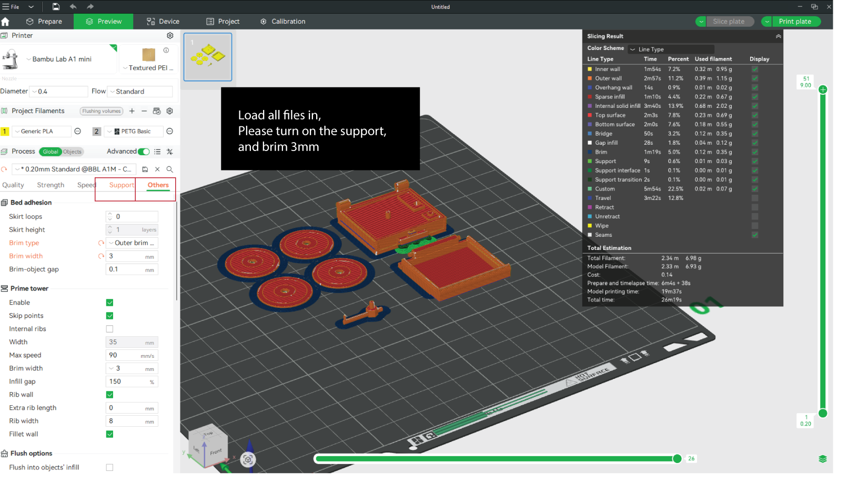The height and width of the screenshot is (492, 868).
Task: Open printer settings gear icon
Action: [170, 35]
